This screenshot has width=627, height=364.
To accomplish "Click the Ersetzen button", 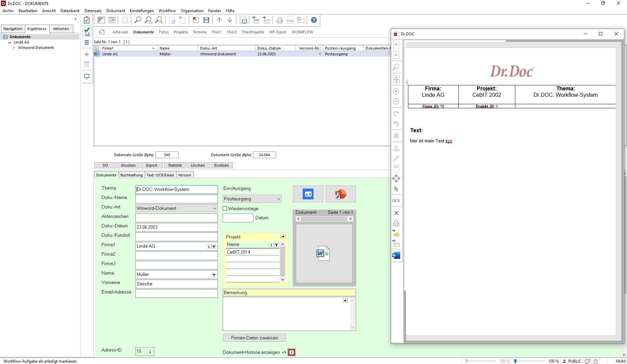I will click(221, 165).
